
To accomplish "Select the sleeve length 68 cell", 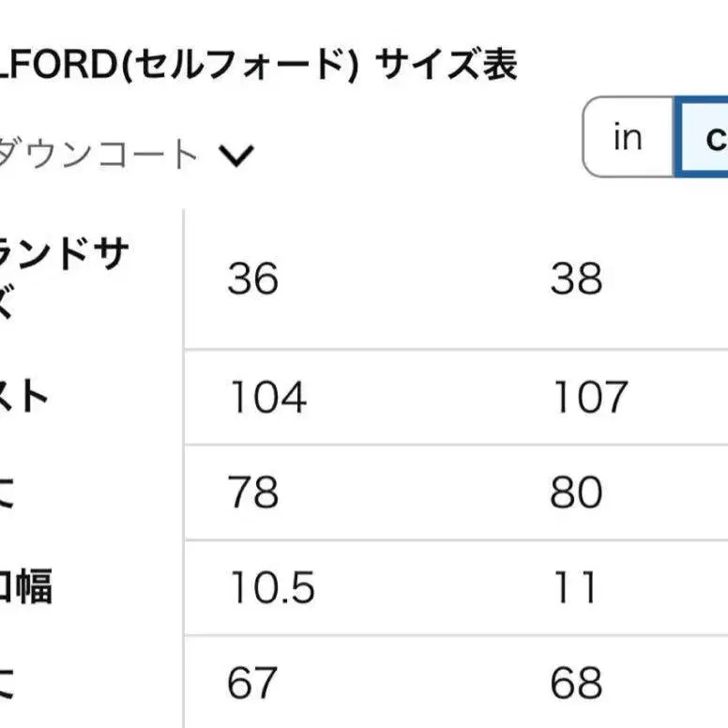I will coord(576,683).
